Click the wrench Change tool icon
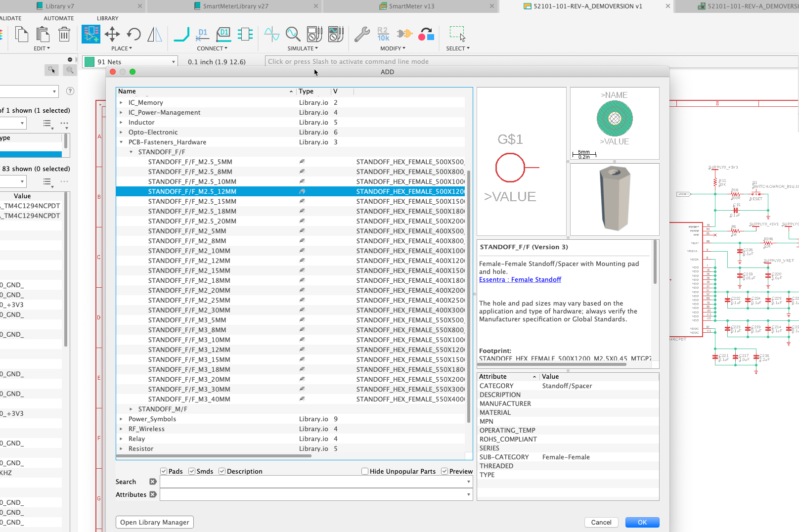The image size is (799, 532). pos(362,34)
